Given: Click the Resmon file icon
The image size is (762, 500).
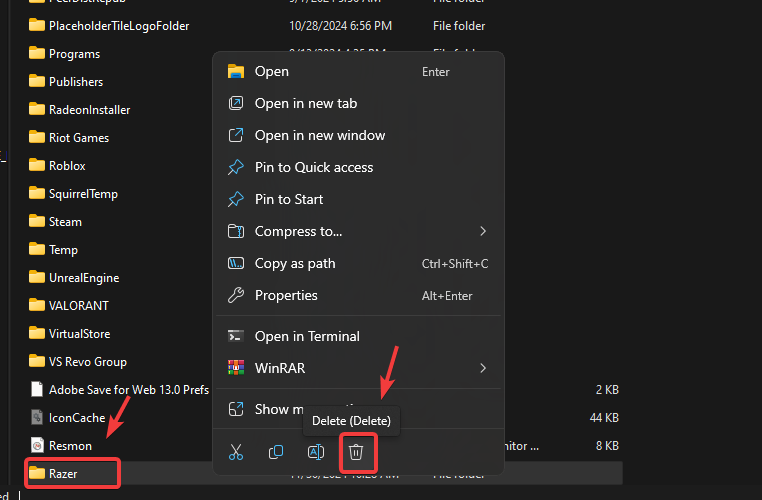Looking at the screenshot, I should pos(37,445).
